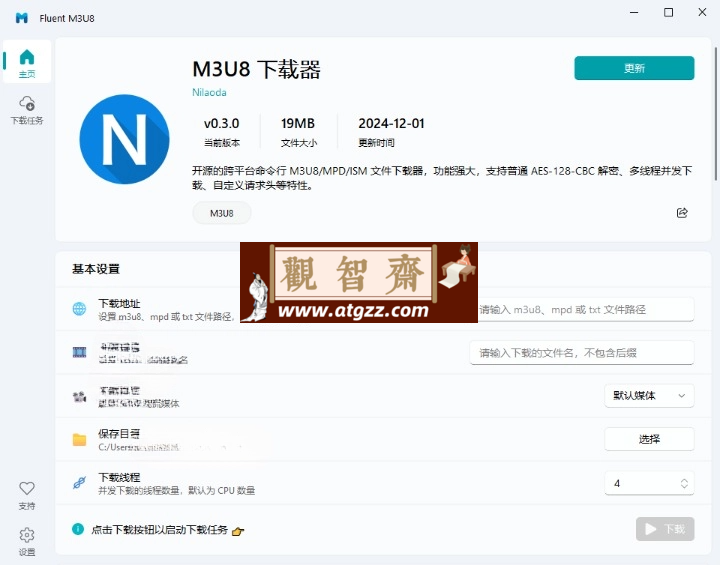Click the folder icon beside 保存目录
The image size is (720, 565).
coord(79,440)
